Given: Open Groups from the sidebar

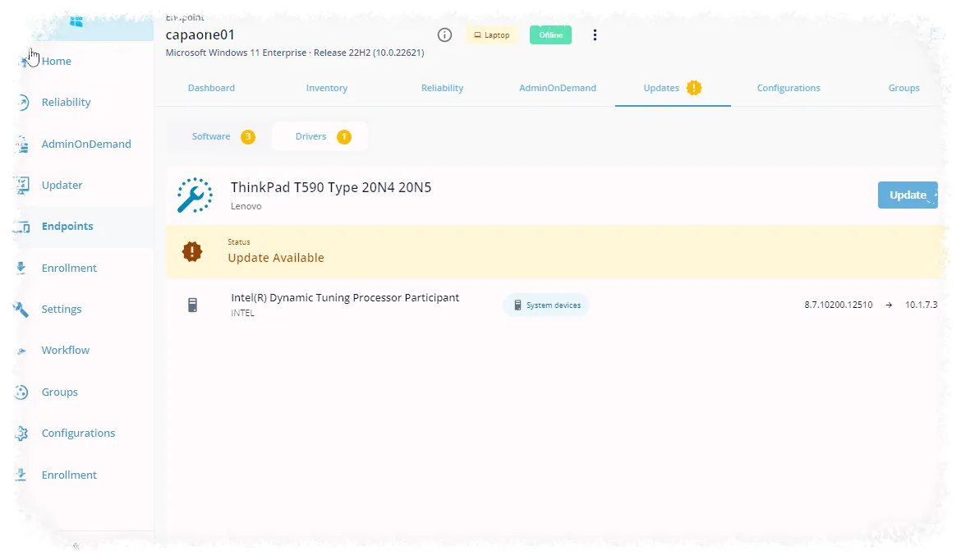Looking at the screenshot, I should [x=59, y=392].
